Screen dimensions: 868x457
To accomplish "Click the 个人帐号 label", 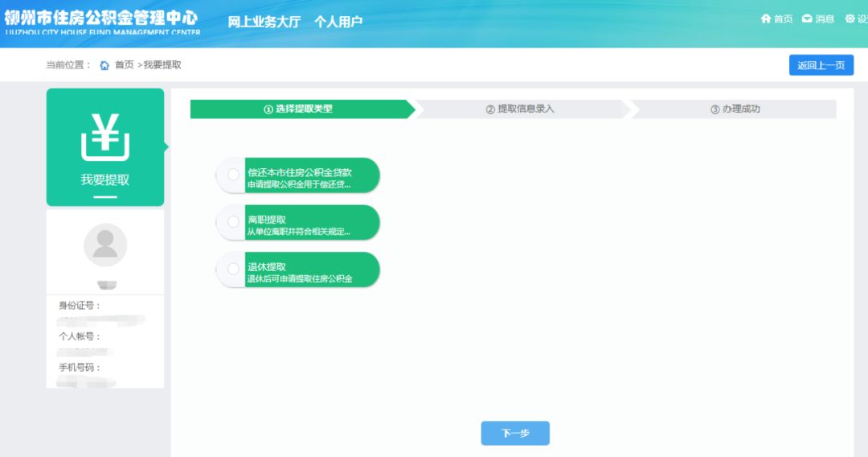I will [80, 336].
